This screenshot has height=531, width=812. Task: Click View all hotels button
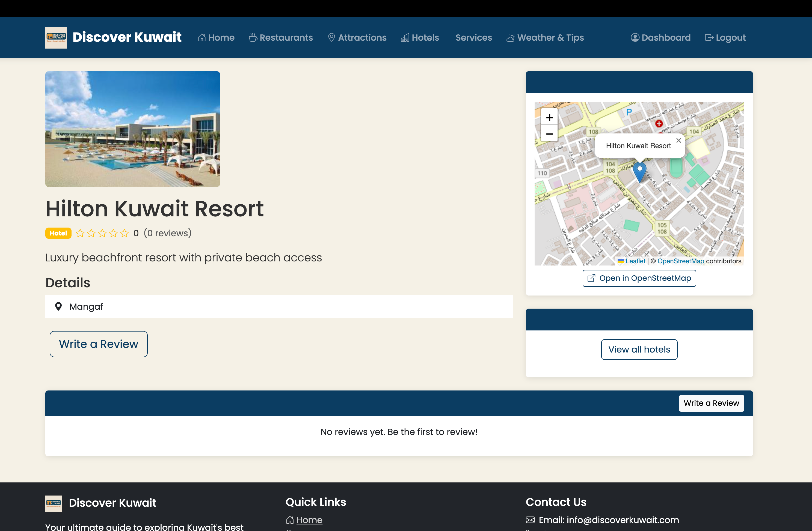pyautogui.click(x=639, y=350)
